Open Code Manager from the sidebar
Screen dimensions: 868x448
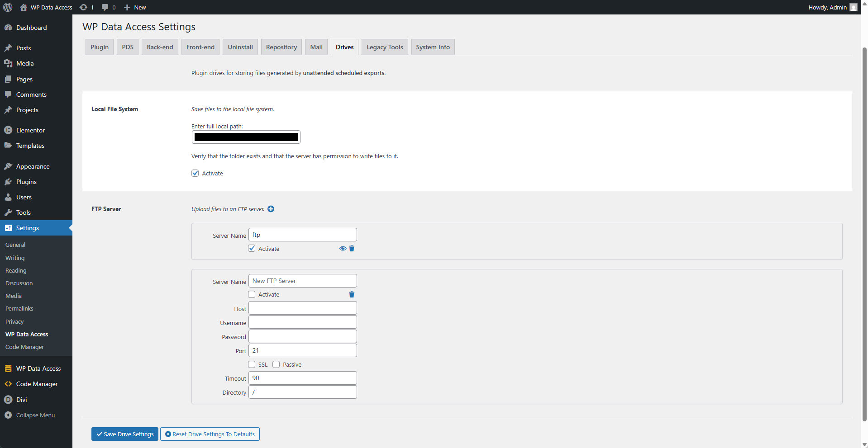(x=36, y=384)
